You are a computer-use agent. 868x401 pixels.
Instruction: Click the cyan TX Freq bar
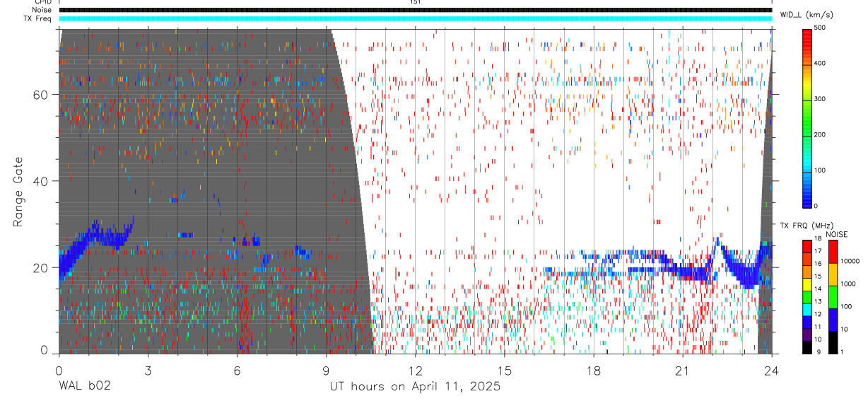[416, 18]
